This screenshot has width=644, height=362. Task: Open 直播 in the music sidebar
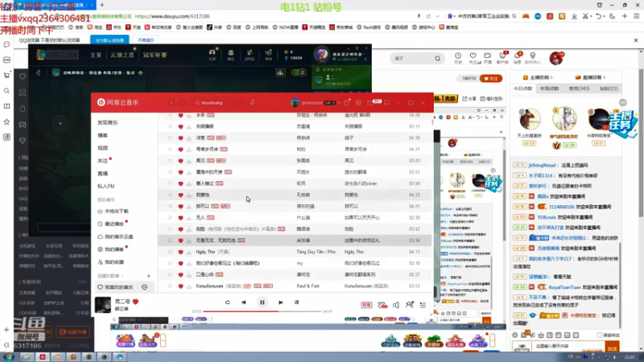point(103,173)
